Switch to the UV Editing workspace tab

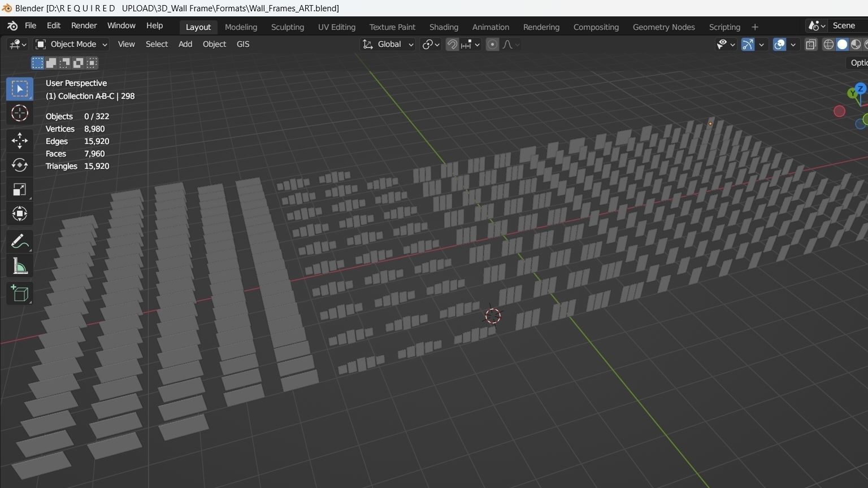tap(337, 27)
